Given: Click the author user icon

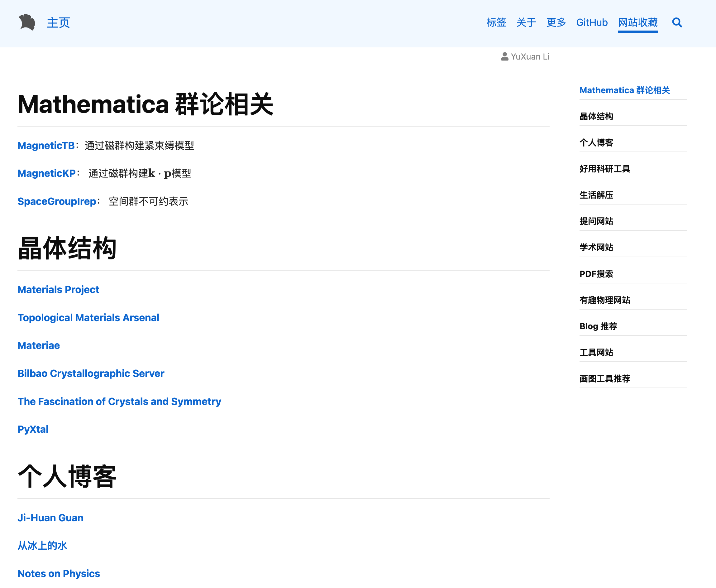Looking at the screenshot, I should (504, 56).
